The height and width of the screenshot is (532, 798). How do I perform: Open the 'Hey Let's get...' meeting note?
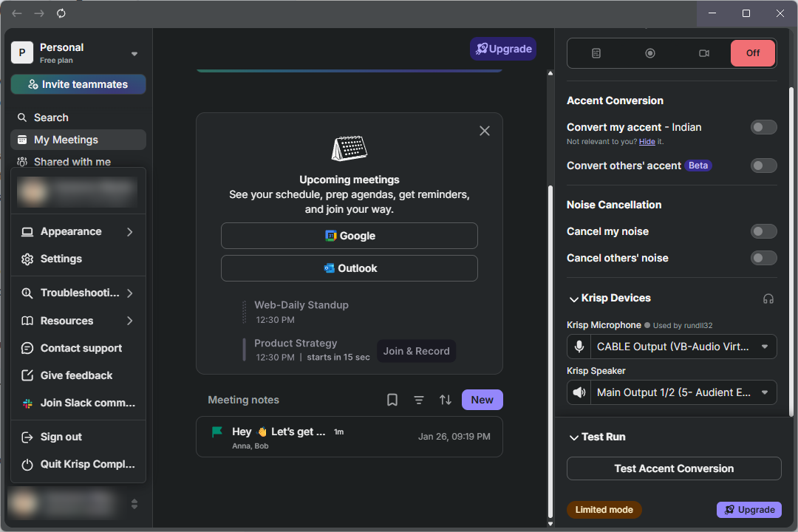click(349, 437)
